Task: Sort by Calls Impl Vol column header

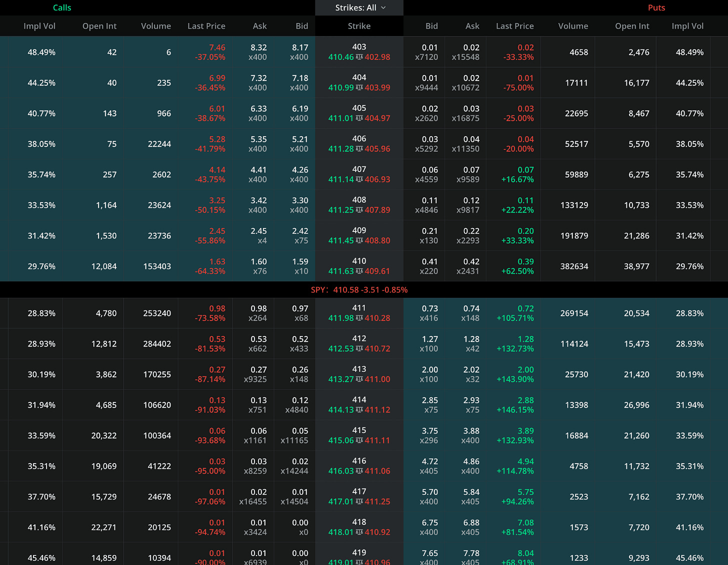Action: (39, 26)
